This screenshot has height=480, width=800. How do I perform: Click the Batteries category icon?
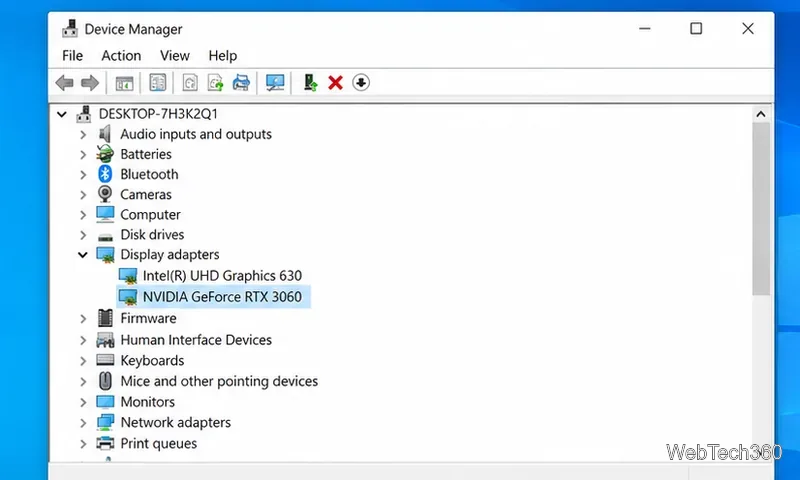click(x=105, y=154)
